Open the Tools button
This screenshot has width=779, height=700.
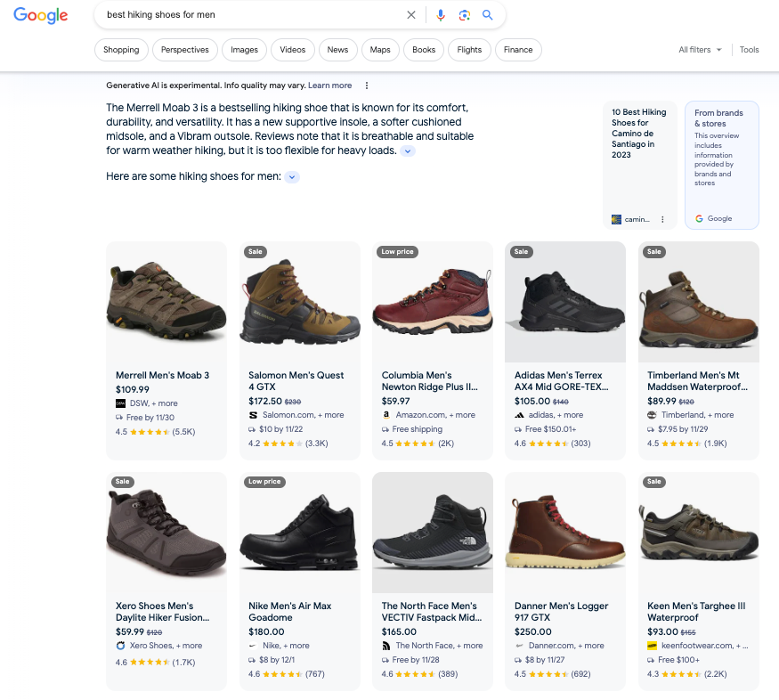click(x=750, y=50)
